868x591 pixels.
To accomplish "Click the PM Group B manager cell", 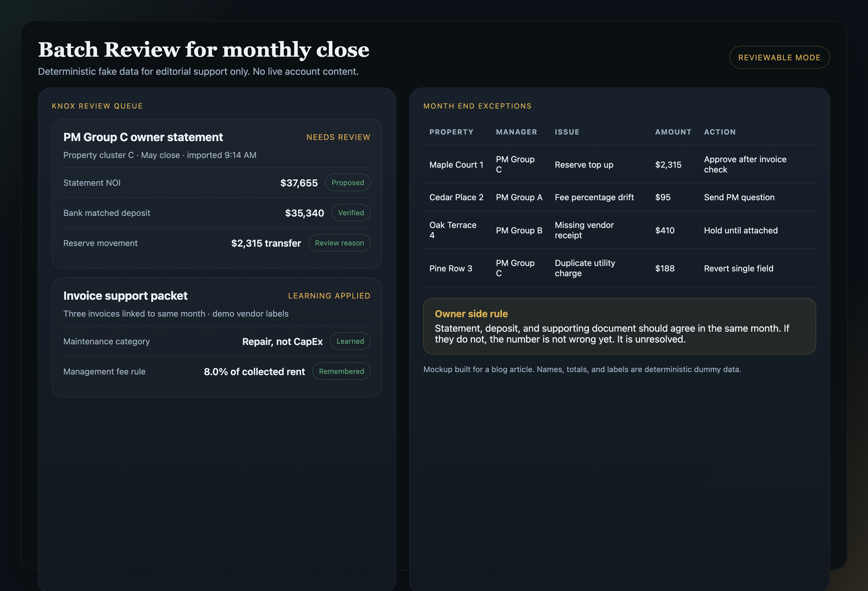I will [x=519, y=230].
